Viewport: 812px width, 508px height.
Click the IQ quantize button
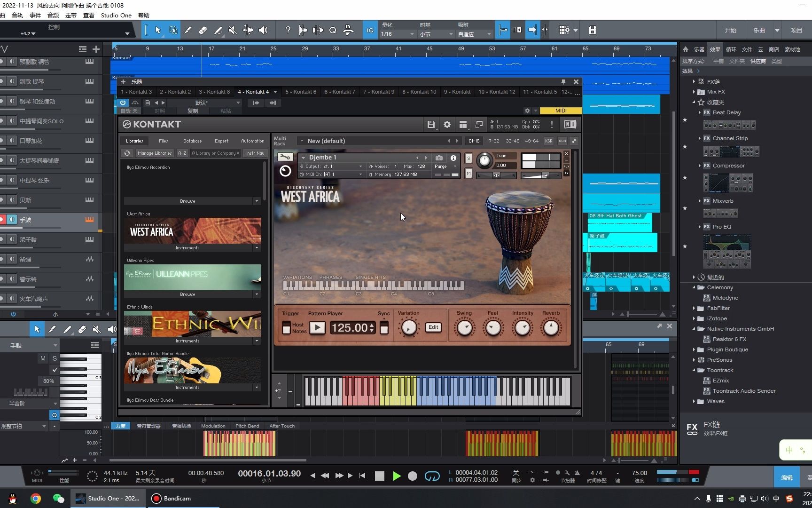pos(370,30)
